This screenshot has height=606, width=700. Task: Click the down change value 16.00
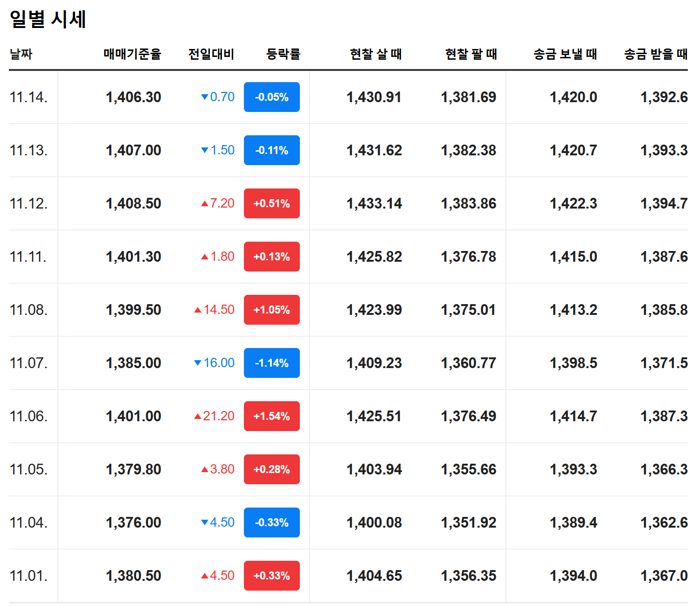point(215,363)
